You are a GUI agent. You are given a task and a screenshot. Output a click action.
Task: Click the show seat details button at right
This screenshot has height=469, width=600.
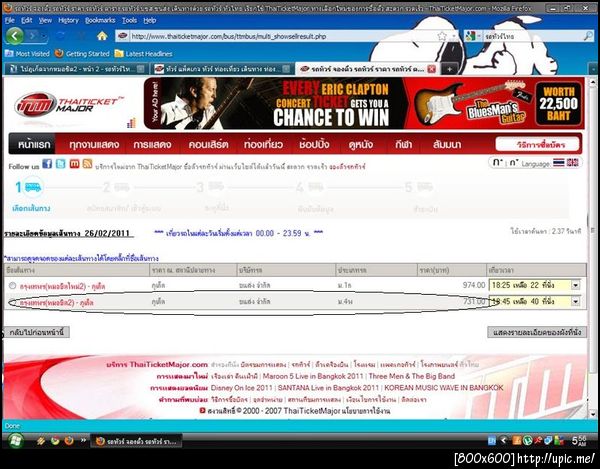click(537, 332)
